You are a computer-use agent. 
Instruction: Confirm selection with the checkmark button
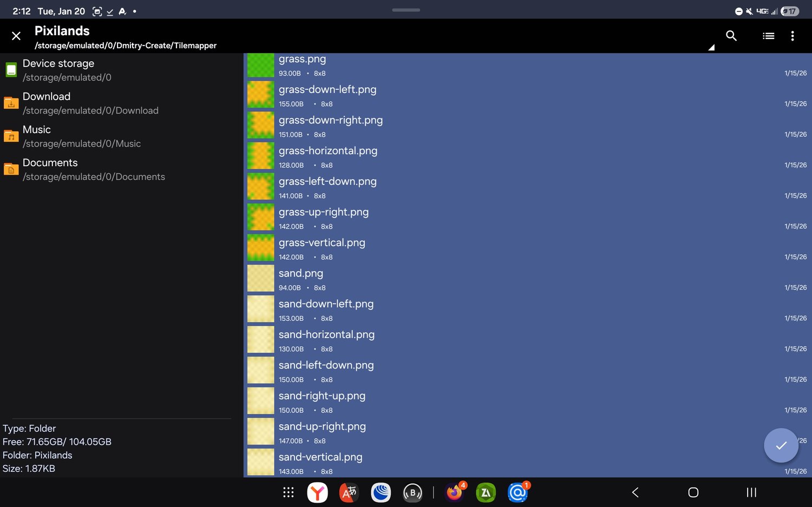click(x=781, y=445)
